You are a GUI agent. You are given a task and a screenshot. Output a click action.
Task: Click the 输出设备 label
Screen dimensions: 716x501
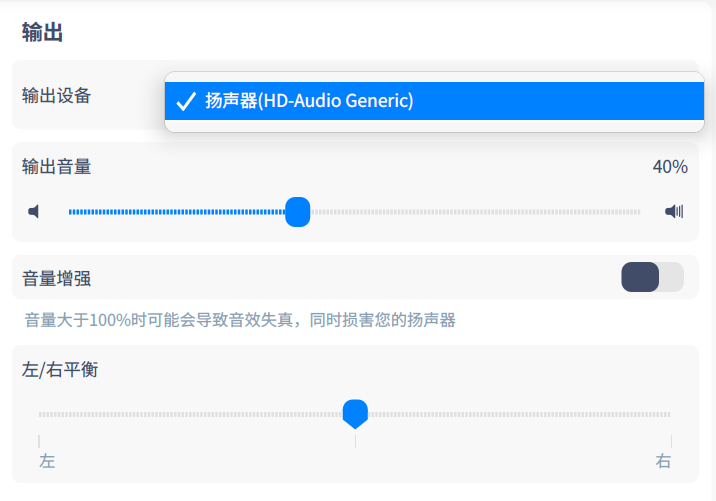pyautogui.click(x=57, y=96)
